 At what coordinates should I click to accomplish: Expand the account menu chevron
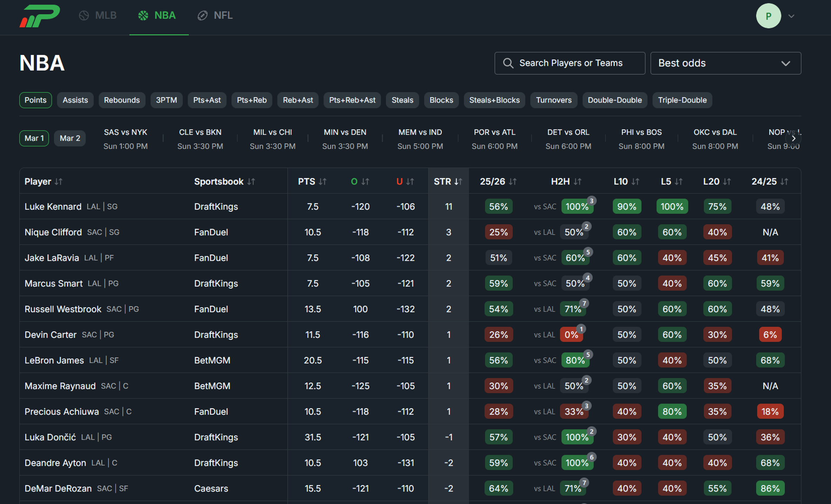(x=791, y=16)
